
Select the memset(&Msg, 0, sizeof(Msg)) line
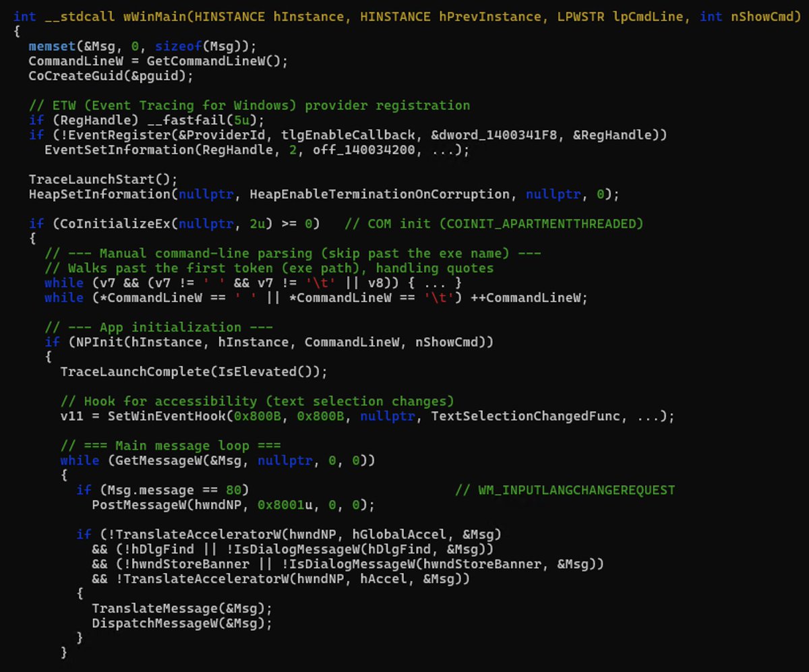coord(142,47)
